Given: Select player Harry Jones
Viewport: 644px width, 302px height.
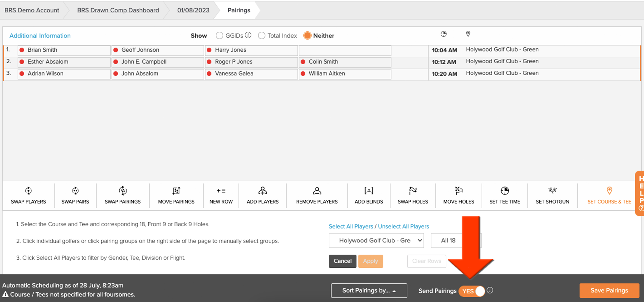Looking at the screenshot, I should coord(251,50).
